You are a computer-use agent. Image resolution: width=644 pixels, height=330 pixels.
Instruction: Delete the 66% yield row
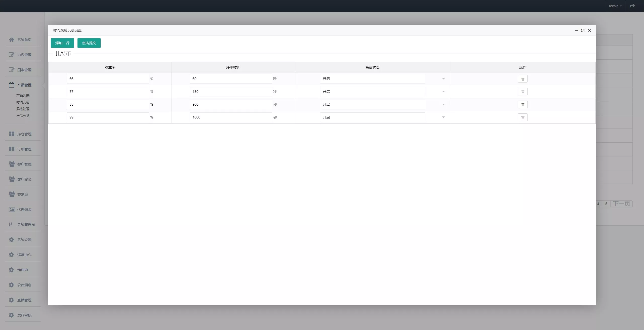pos(522,79)
